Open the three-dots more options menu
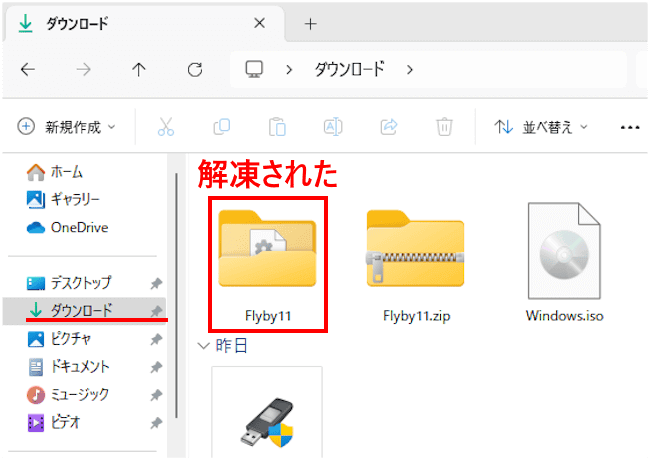This screenshot has width=650, height=460. [630, 127]
